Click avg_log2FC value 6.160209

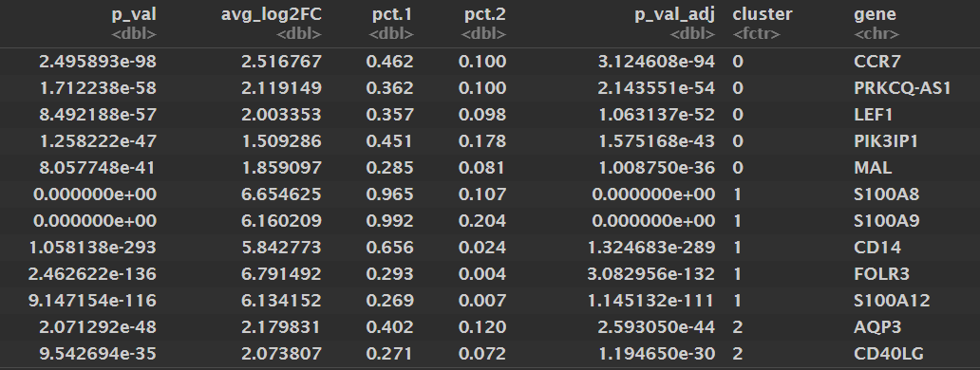281,221
